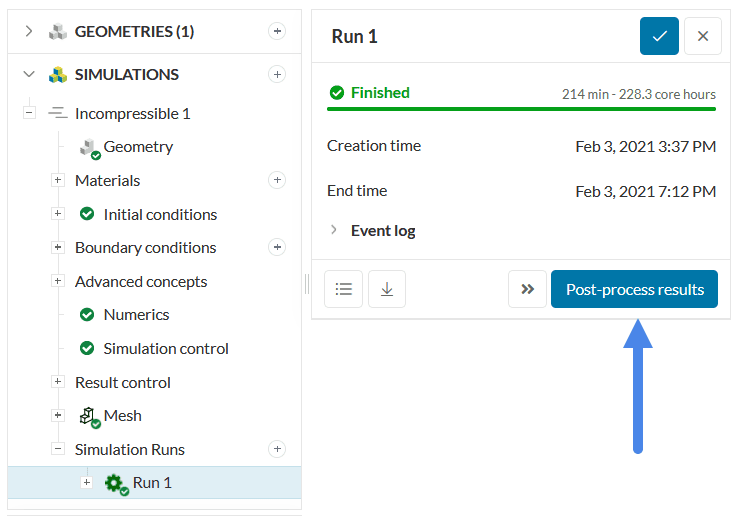
Task: Add a material with the plus icon
Action: tap(277, 180)
